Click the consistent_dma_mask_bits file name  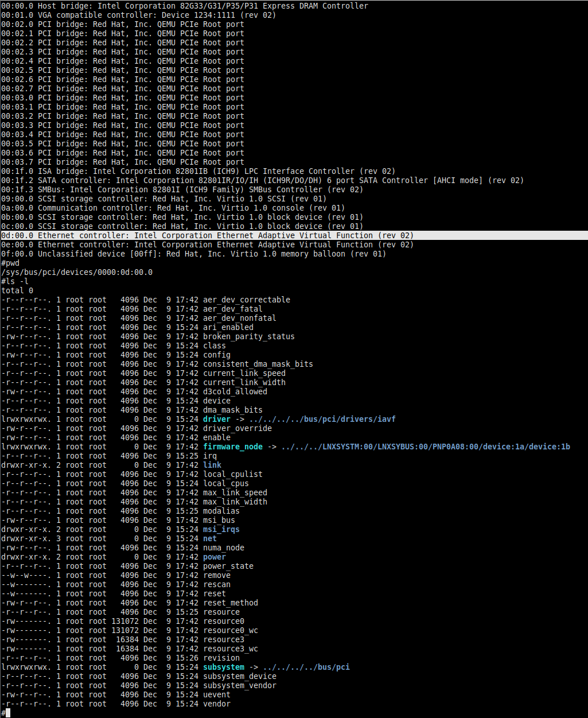258,364
